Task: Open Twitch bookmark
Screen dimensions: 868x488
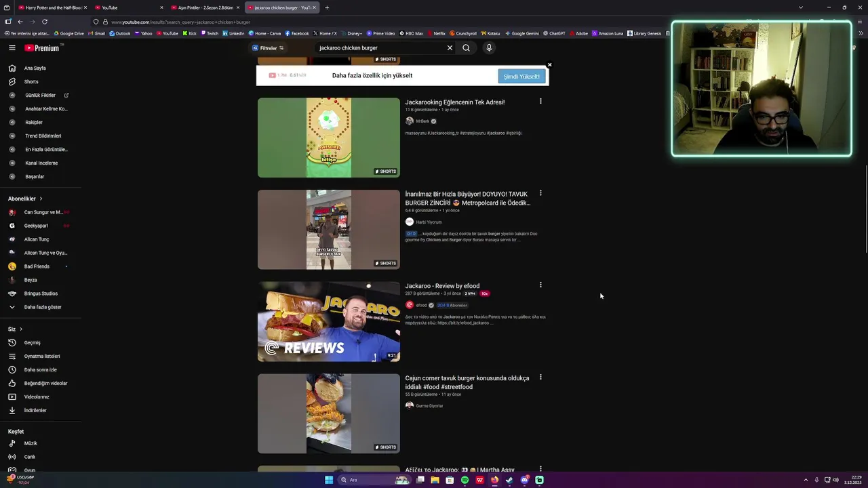Action: (x=210, y=33)
